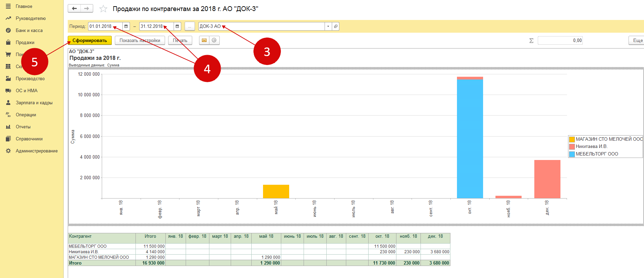This screenshot has height=278, width=644.
Task: Click the МЕБЕЛЬТОРГ ООО table row name
Action: 88,246
